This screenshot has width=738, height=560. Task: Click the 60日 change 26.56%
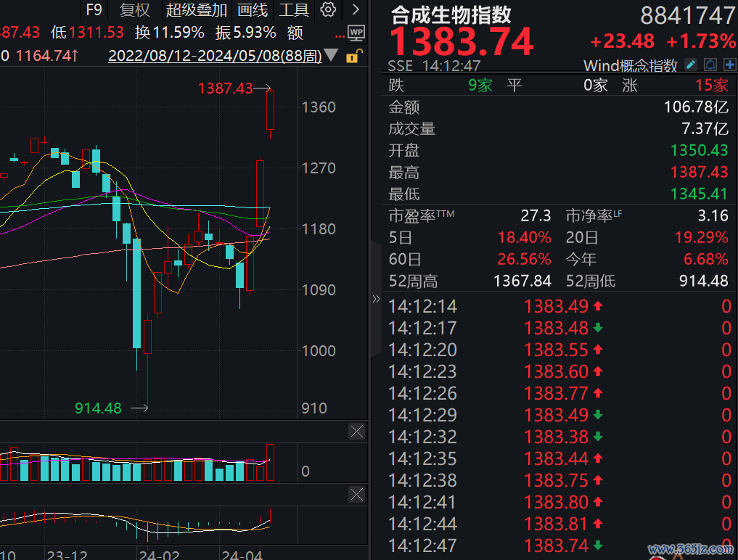[525, 259]
